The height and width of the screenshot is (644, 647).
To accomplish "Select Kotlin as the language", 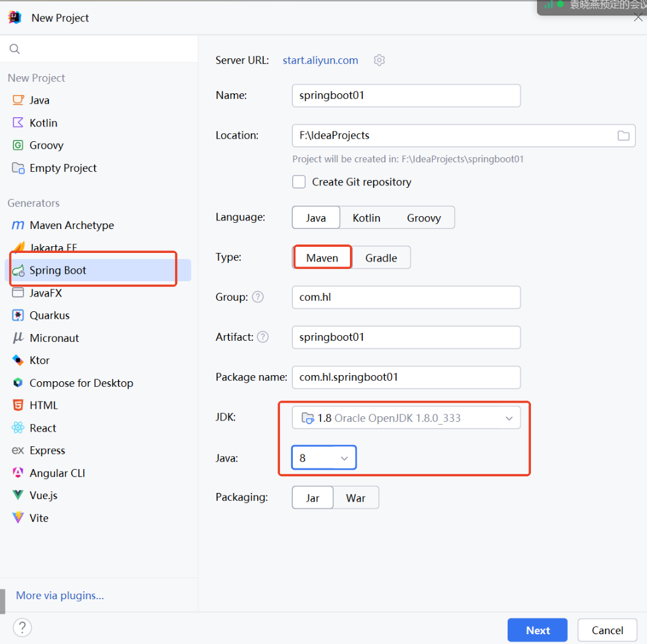I will (x=366, y=218).
